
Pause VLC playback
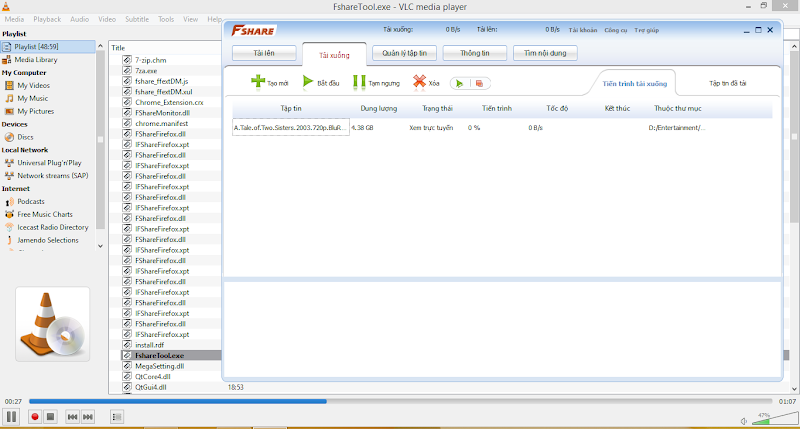[x=11, y=417]
